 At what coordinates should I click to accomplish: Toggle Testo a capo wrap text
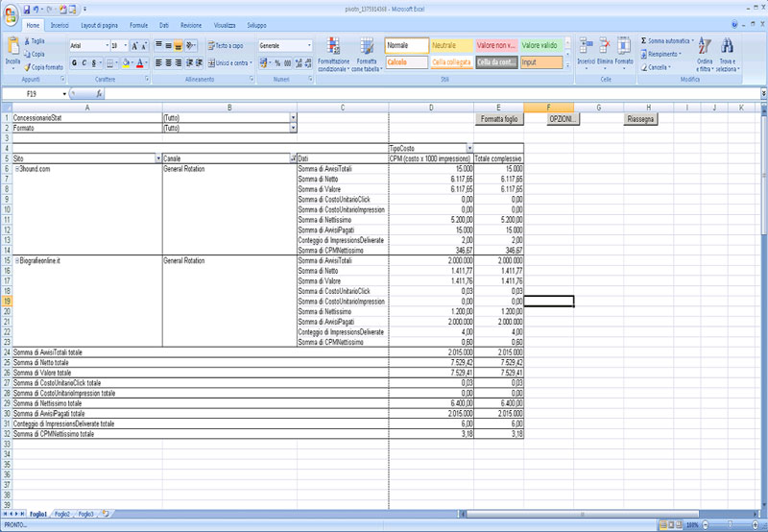click(x=226, y=45)
